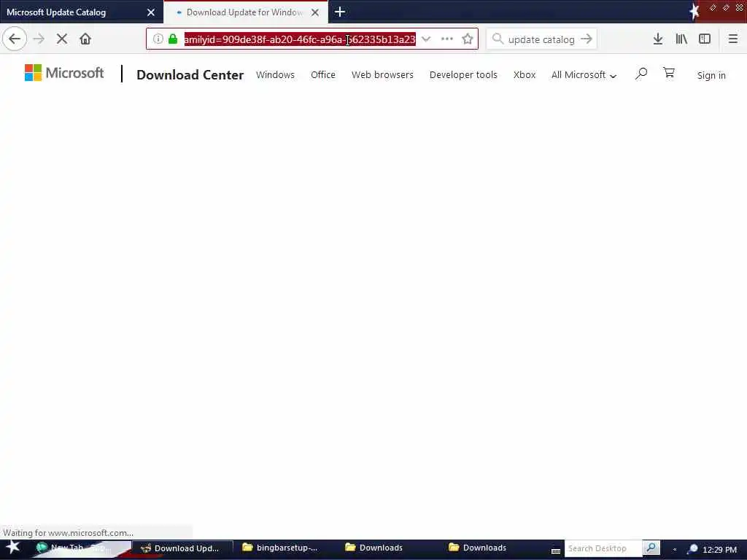Open the first Downloads taskbar folder
The image size is (747, 560).
click(x=374, y=548)
